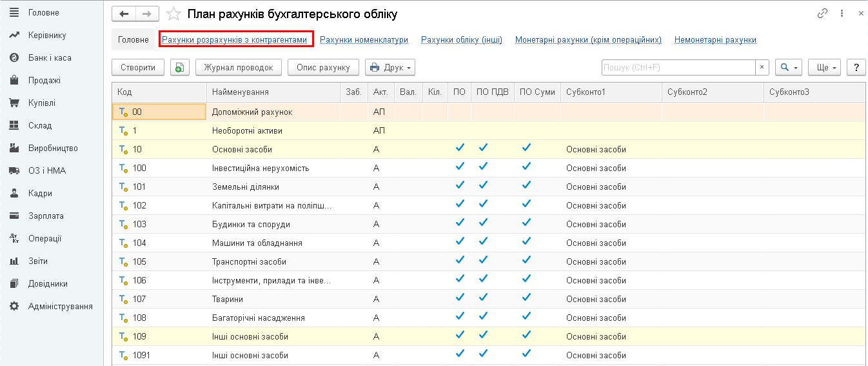
Task: Click the Створити button
Action: point(138,67)
